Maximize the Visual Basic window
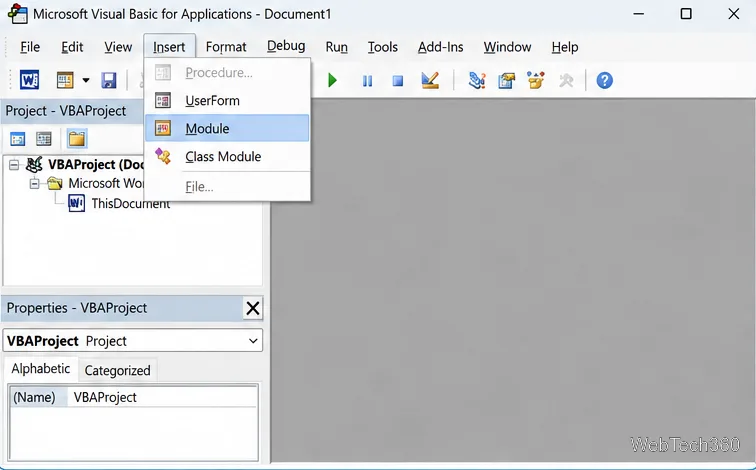The width and height of the screenshot is (756, 470). [686, 14]
